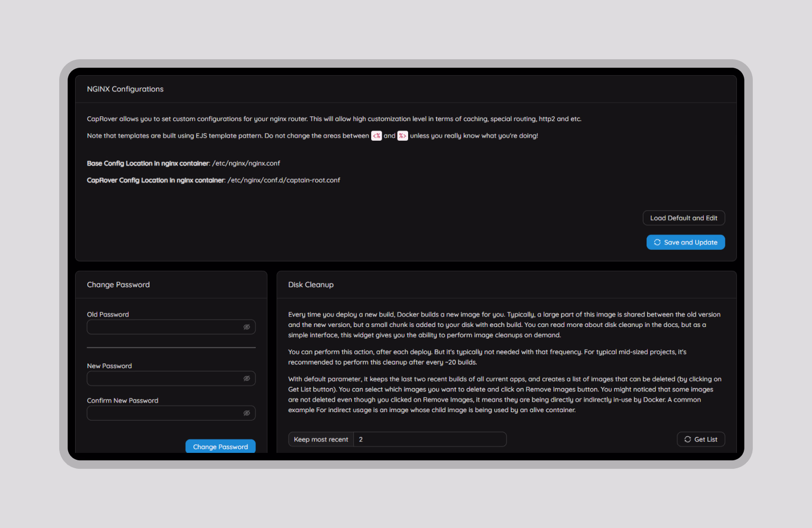The width and height of the screenshot is (812, 528).
Task: Toggle Confirm New Password visibility eye icon
Action: [246, 413]
